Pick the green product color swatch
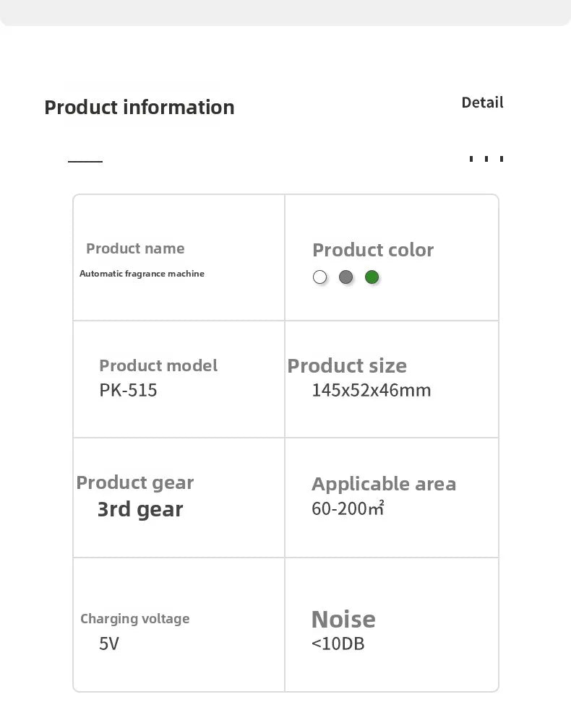The image size is (571, 728). pos(372,277)
